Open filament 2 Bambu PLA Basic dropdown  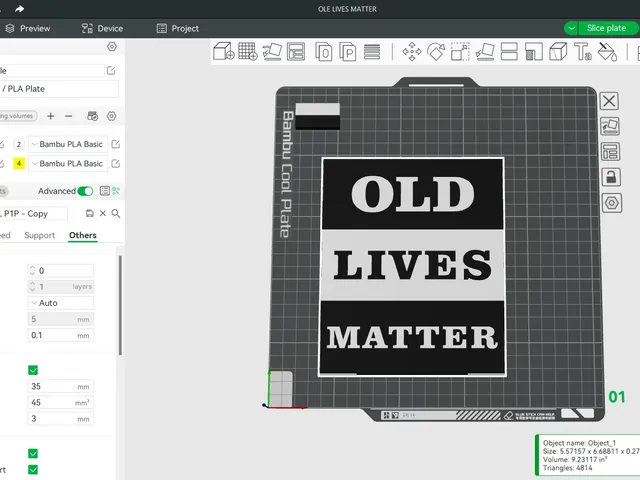[x=68, y=144]
